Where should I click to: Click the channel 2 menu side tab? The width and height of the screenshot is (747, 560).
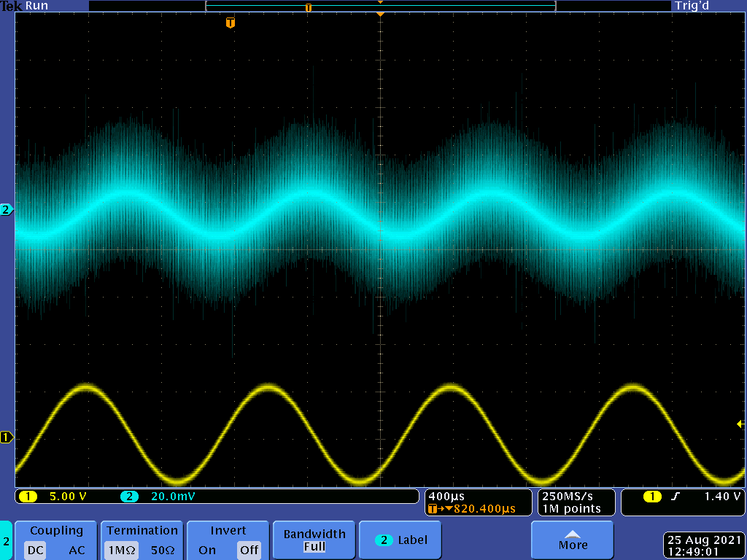click(6, 540)
